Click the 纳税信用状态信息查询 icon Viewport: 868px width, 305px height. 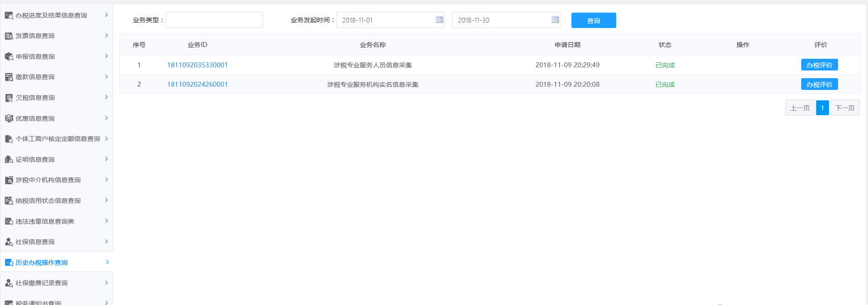pos(9,201)
